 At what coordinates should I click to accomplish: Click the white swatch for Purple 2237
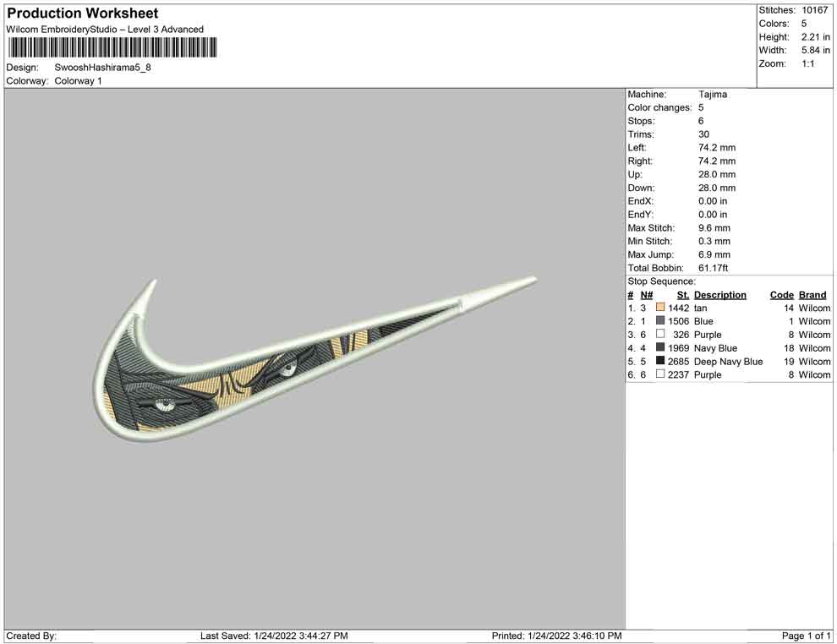coord(660,374)
